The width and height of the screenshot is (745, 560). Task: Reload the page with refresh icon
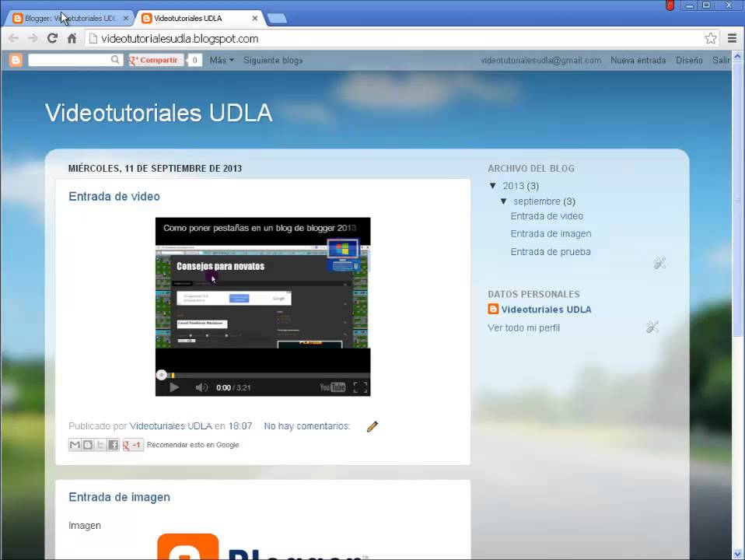[x=52, y=39]
